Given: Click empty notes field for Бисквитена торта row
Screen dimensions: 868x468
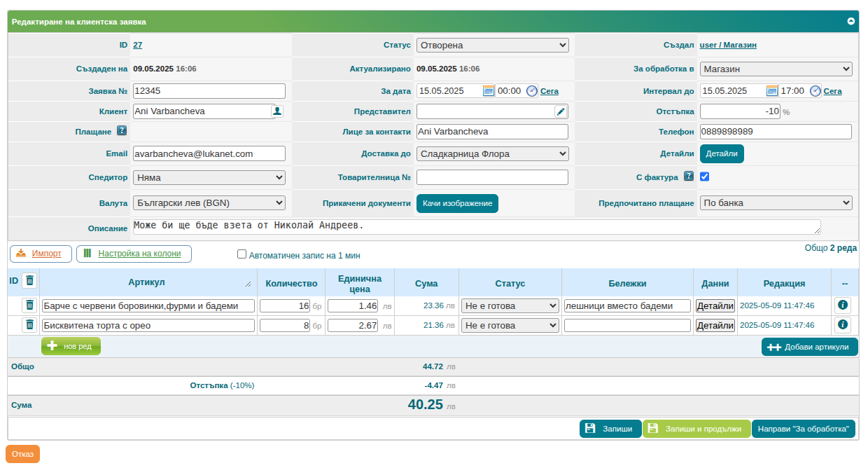Looking at the screenshot, I should [x=627, y=325].
